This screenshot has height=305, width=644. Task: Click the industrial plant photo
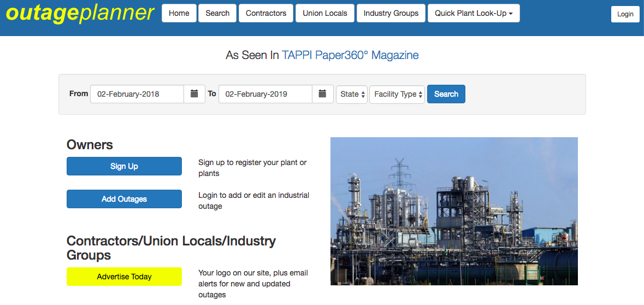(454, 211)
